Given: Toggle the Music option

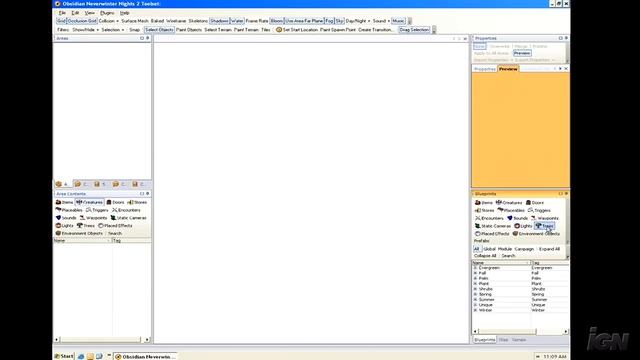Looking at the screenshot, I should coord(398,21).
